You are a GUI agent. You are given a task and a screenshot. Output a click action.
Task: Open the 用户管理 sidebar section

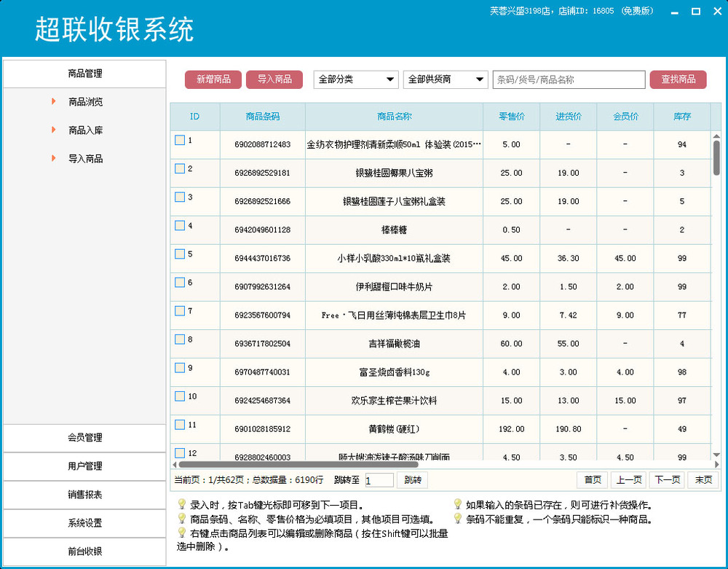84,466
